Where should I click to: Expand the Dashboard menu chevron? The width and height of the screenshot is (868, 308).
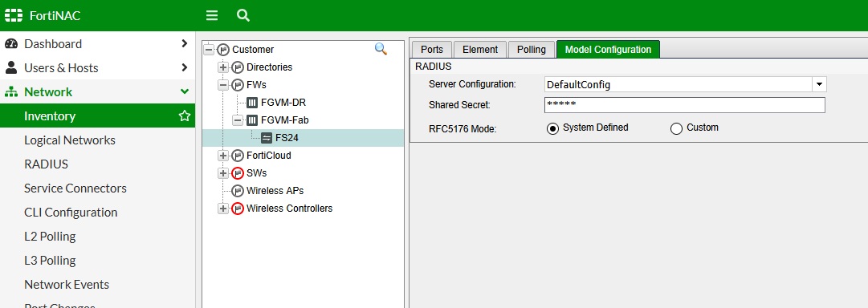coord(185,43)
